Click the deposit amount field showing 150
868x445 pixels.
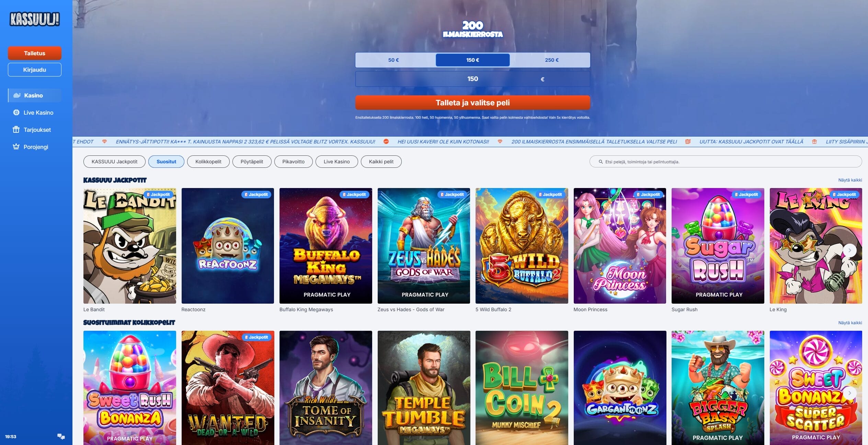(472, 79)
